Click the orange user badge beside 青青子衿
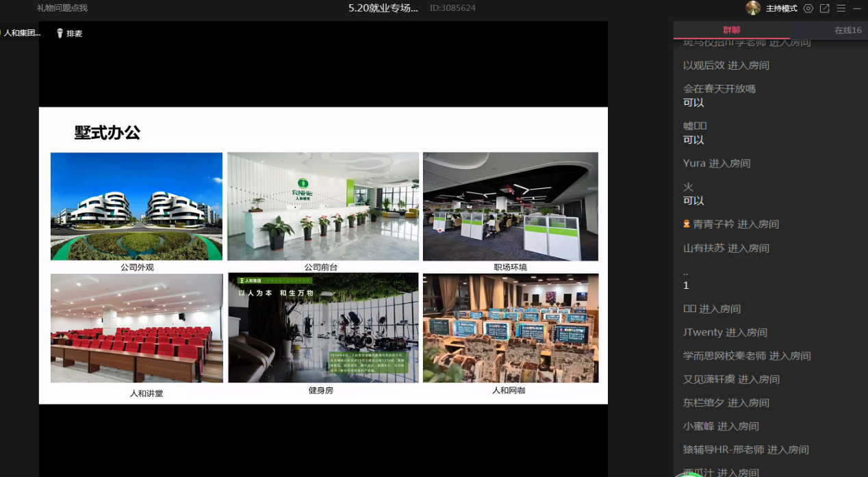868x477 pixels. [687, 224]
